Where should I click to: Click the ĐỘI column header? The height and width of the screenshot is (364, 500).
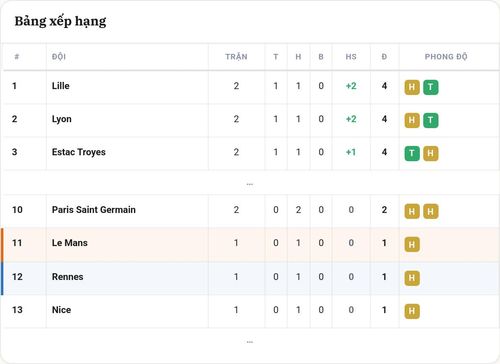(x=59, y=57)
